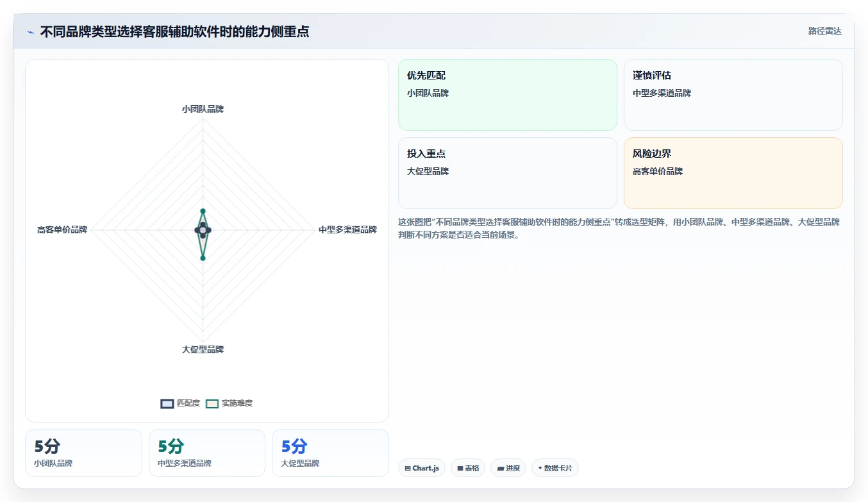Screen dimensions: 868x502
Task: Click 小团队品牌 text in 优先匹配 card
Action: (428, 93)
